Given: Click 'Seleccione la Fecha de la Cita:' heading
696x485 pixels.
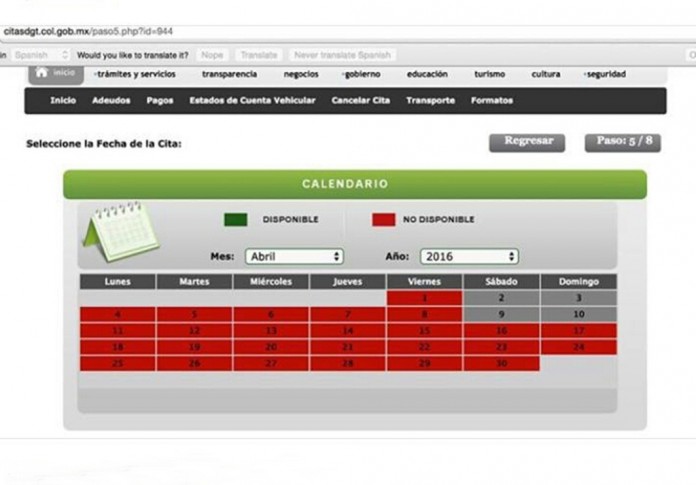Looking at the screenshot, I should point(104,144).
